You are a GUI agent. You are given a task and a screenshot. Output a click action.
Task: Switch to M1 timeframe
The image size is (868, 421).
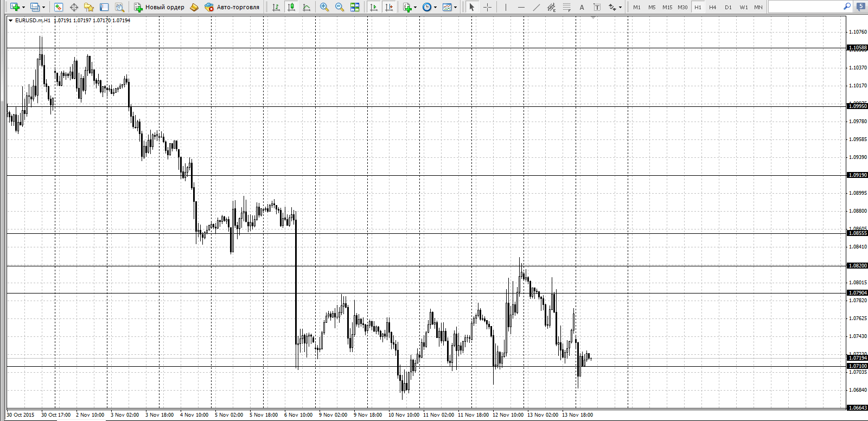[637, 7]
